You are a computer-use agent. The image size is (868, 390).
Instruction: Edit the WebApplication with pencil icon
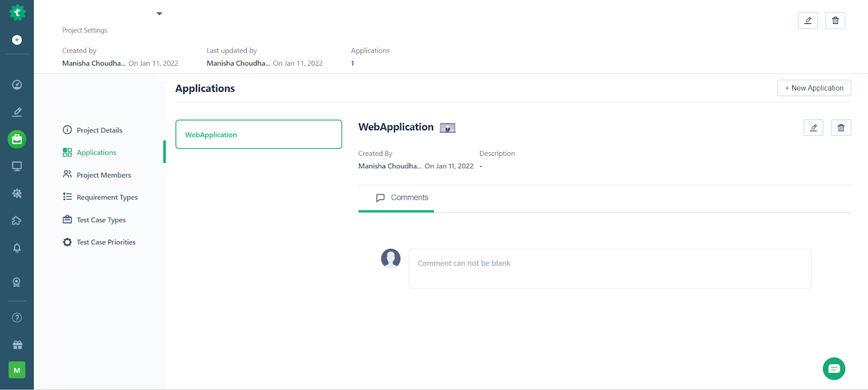(813, 128)
